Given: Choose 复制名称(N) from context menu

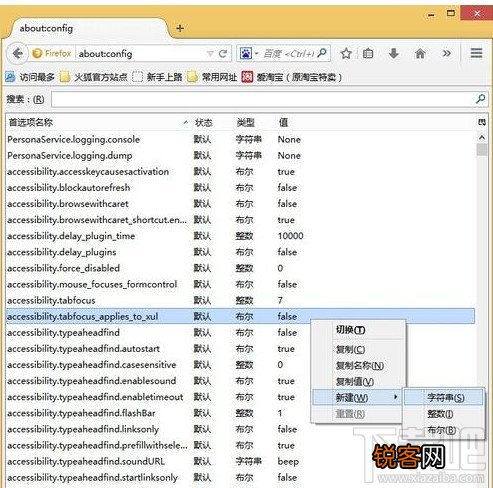Looking at the screenshot, I should tap(359, 365).
